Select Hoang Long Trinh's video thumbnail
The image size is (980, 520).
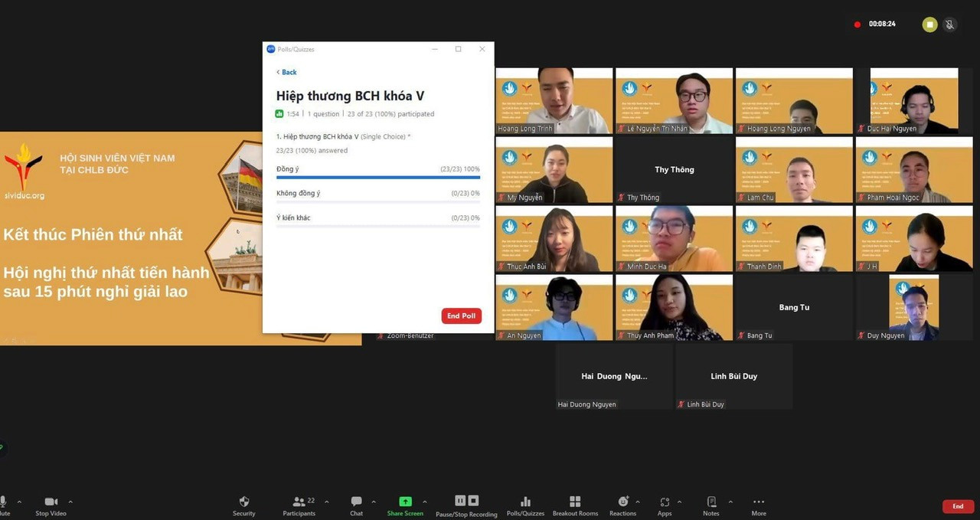tap(554, 101)
